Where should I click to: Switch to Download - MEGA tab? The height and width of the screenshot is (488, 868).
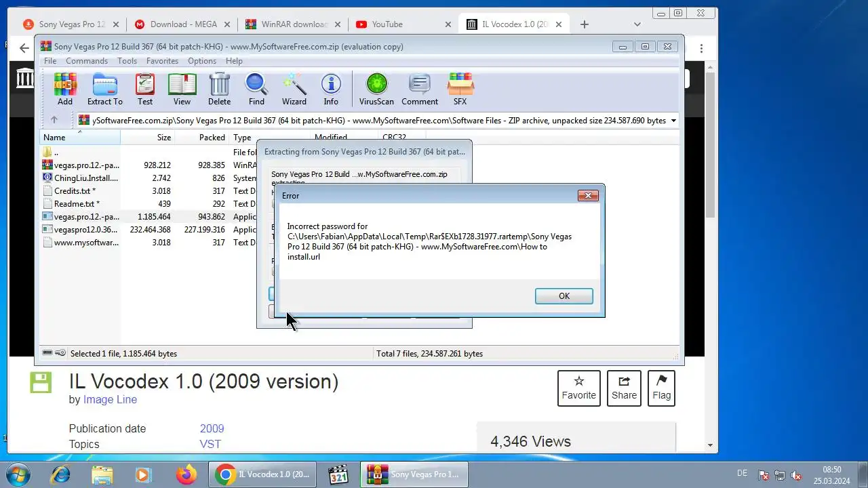click(x=183, y=24)
